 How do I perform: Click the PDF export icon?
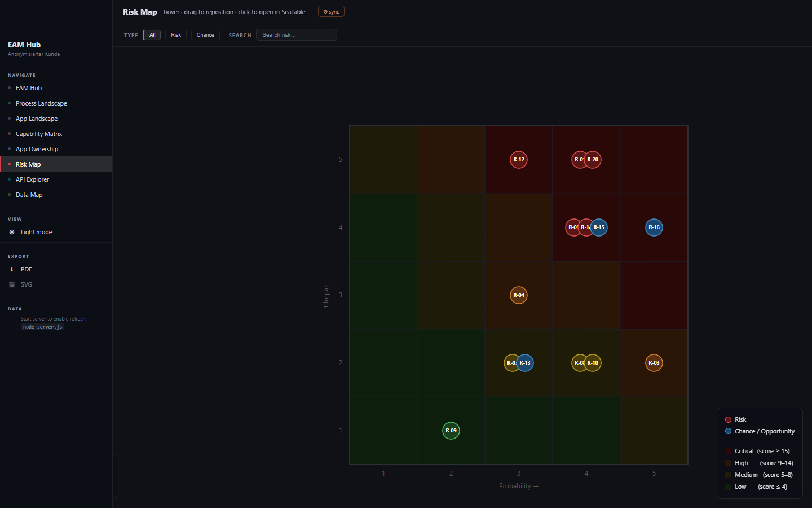(x=12, y=269)
